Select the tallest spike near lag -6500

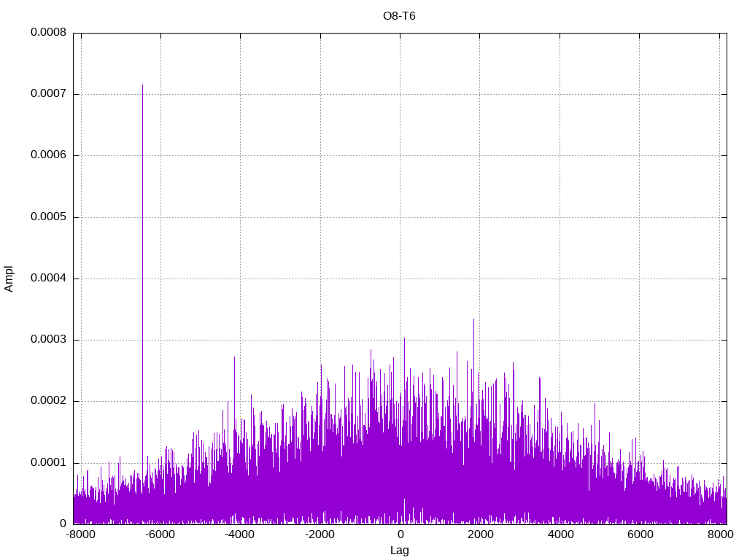pos(142,86)
